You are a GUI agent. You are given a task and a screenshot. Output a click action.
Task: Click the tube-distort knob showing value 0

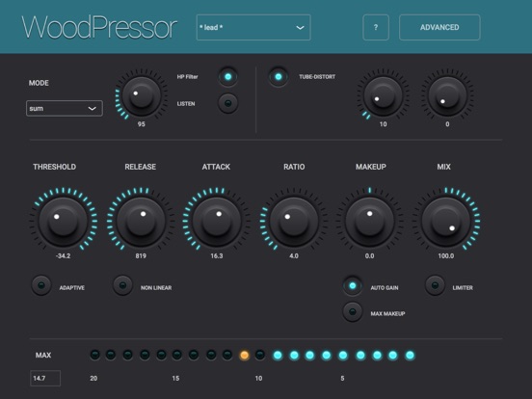(x=447, y=96)
